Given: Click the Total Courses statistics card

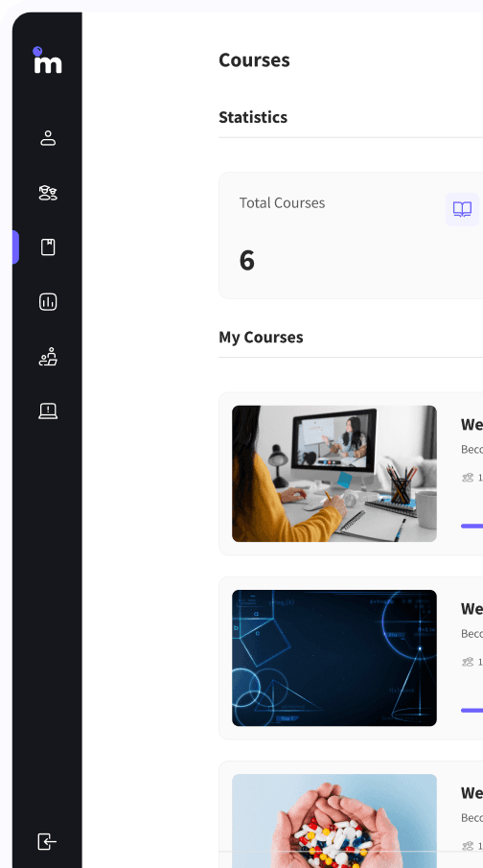Looking at the screenshot, I should click(x=351, y=235).
